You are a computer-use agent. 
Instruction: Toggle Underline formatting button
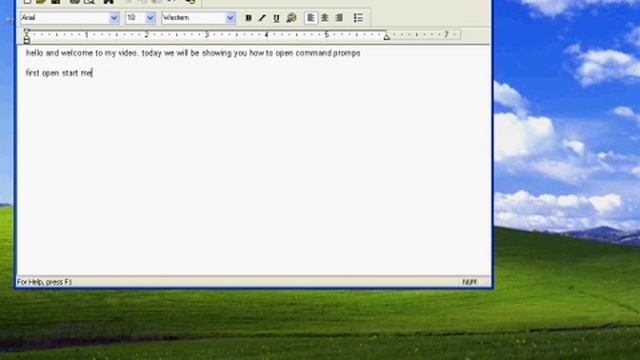point(276,18)
